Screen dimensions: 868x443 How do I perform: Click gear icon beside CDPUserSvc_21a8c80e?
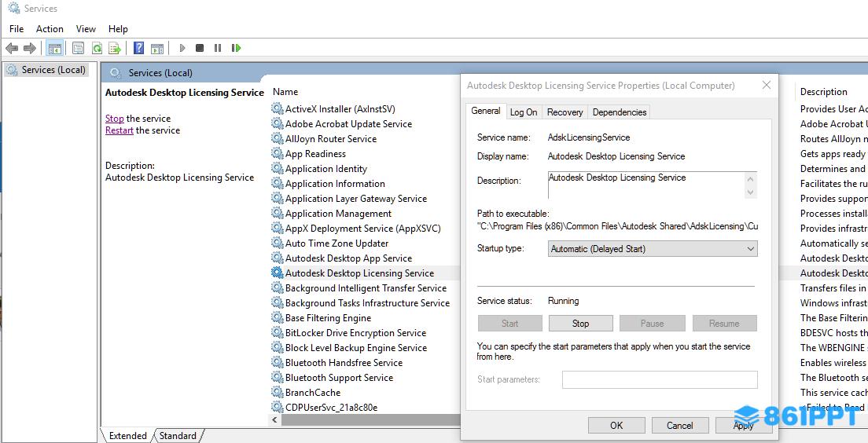tap(278, 407)
